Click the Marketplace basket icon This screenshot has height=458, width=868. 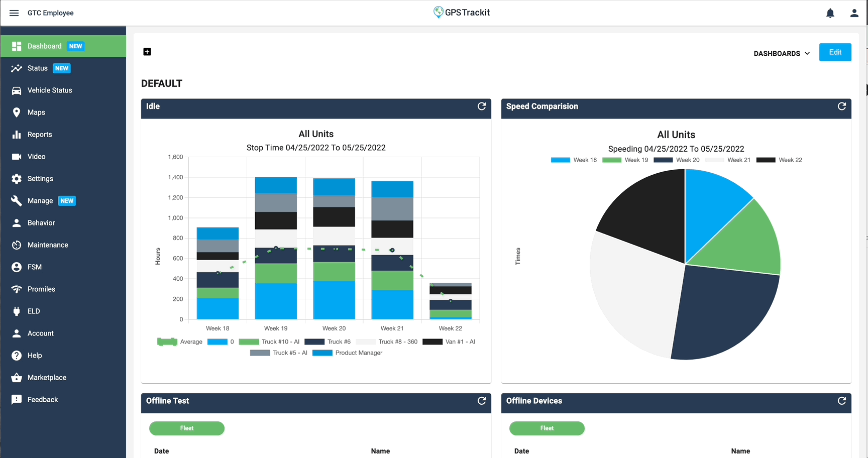(x=17, y=378)
